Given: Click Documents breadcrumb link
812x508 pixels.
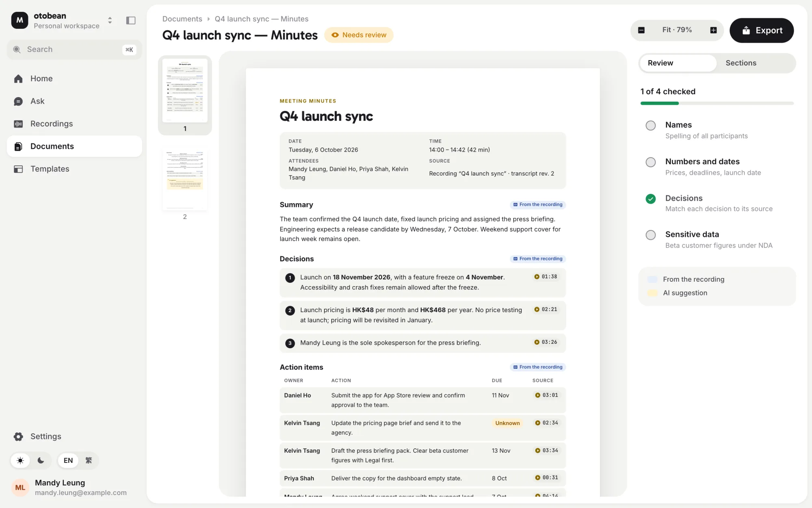Looking at the screenshot, I should (x=182, y=19).
